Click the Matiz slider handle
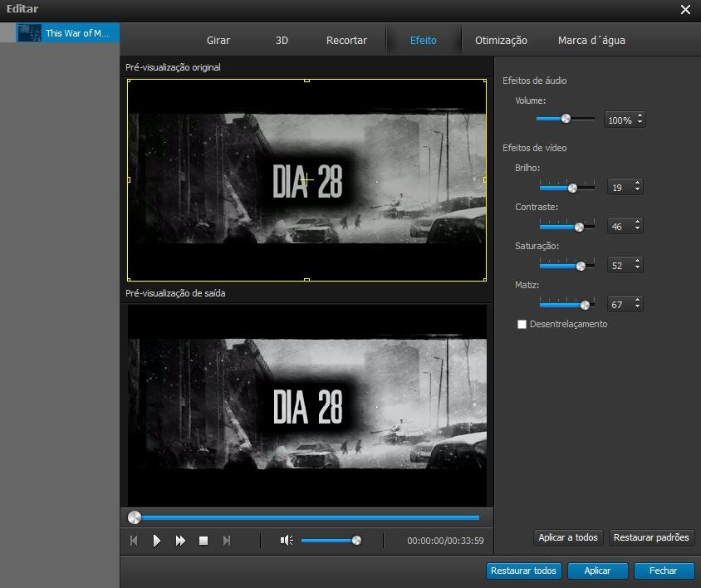The width and height of the screenshot is (701, 588). (x=585, y=306)
